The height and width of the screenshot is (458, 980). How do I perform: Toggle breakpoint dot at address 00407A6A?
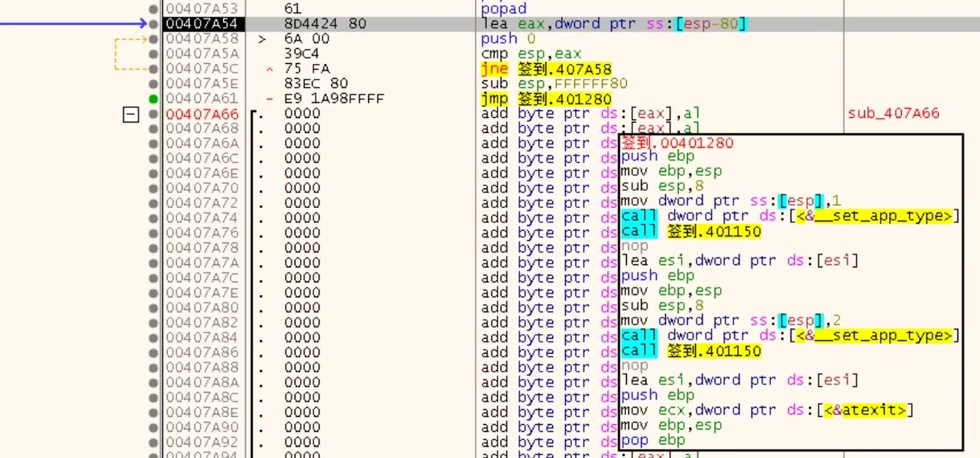pyautogui.click(x=153, y=143)
